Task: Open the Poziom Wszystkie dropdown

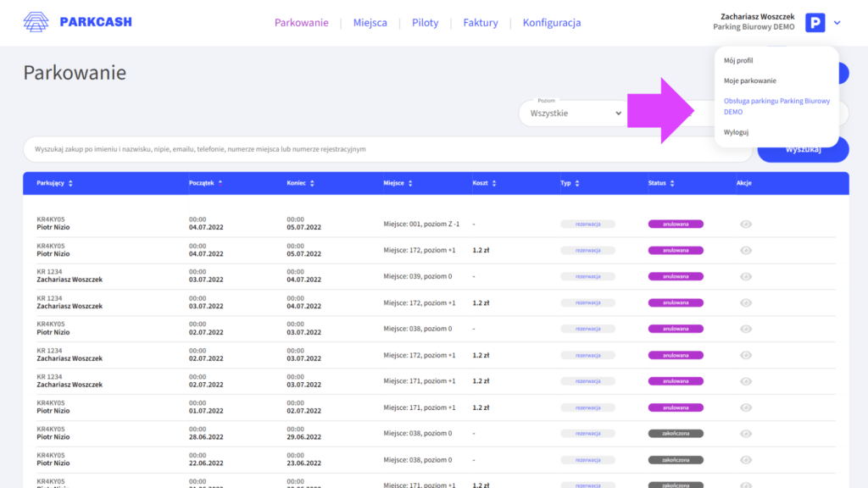Action: 574,113
